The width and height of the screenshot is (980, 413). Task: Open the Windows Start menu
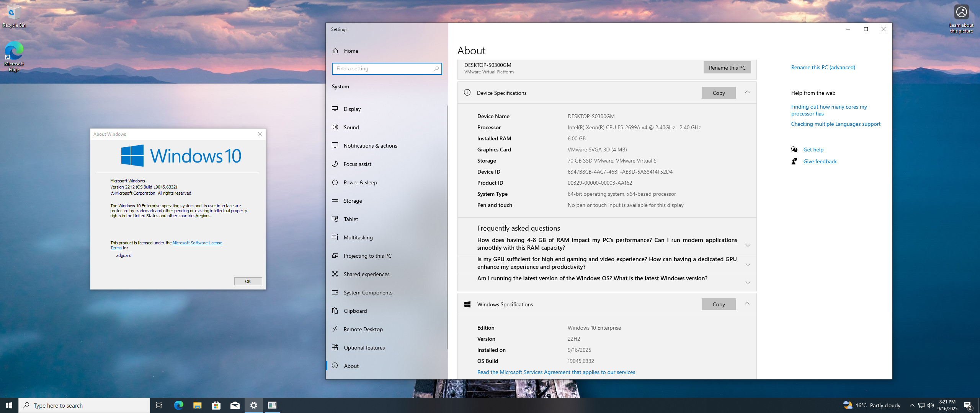pos(9,405)
